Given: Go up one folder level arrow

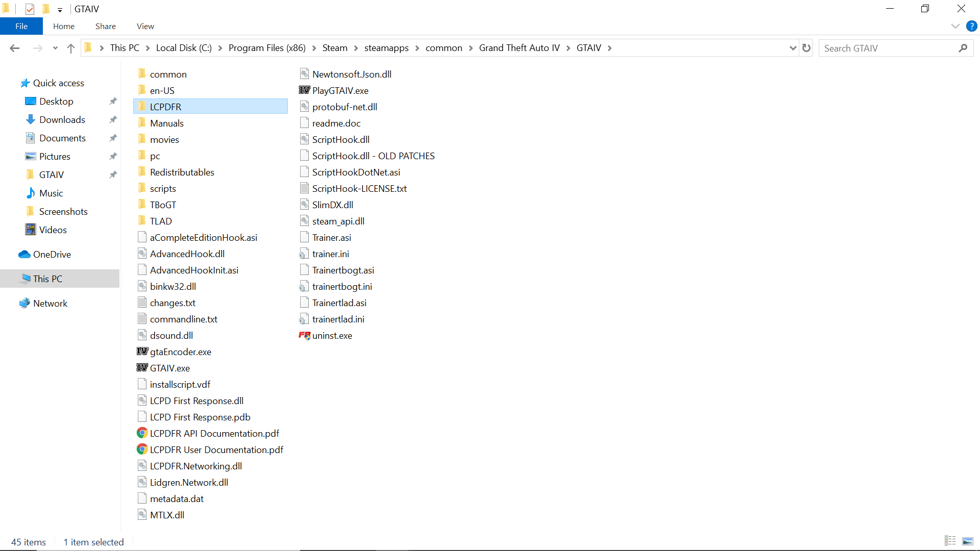Looking at the screenshot, I should [x=71, y=48].
